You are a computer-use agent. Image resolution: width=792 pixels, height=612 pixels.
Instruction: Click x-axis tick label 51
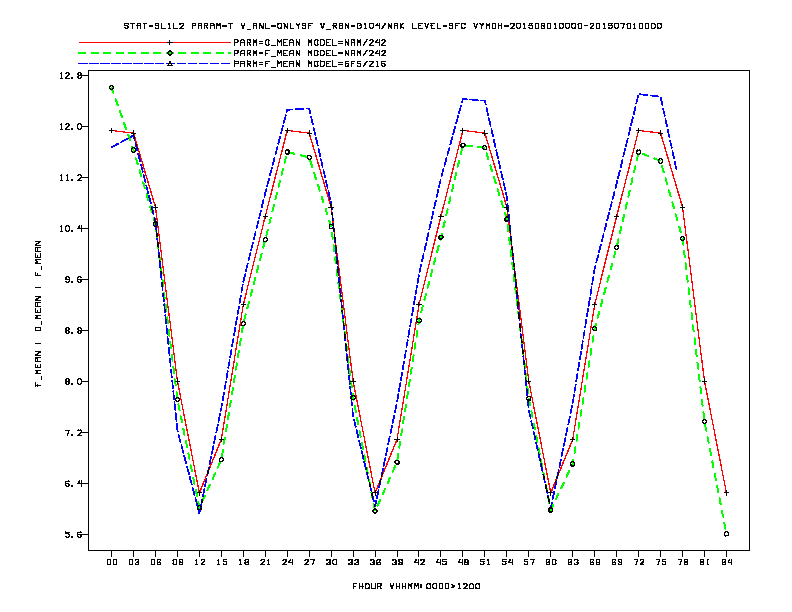tap(485, 562)
